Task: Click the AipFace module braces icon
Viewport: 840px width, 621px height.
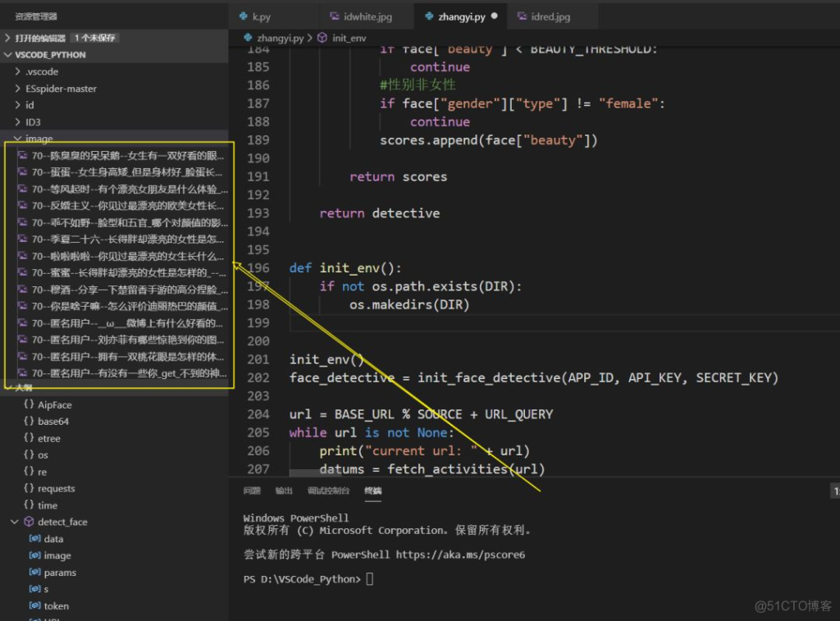Action: pos(29,405)
